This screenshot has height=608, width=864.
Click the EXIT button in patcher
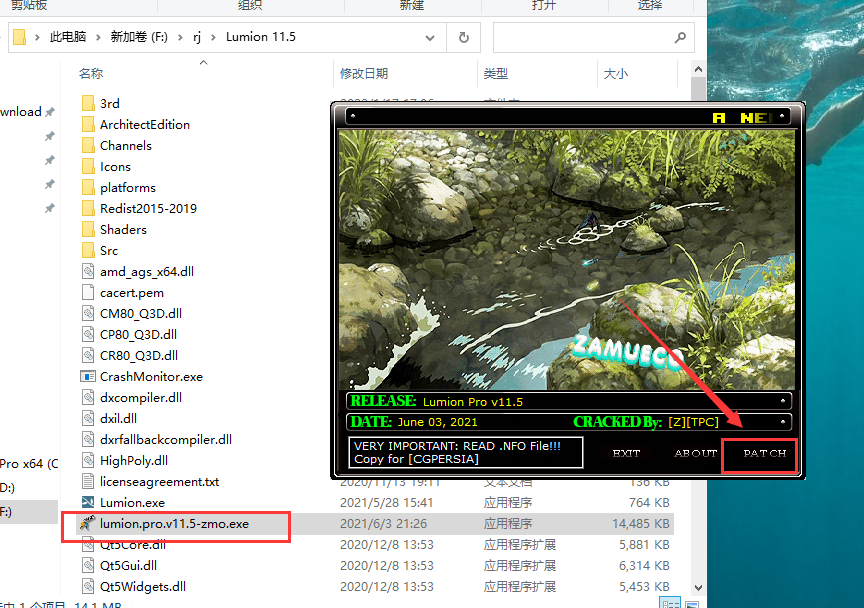click(x=627, y=454)
